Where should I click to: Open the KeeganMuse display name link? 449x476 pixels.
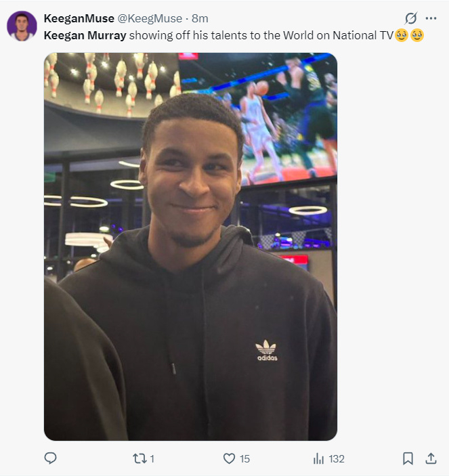tap(79, 18)
